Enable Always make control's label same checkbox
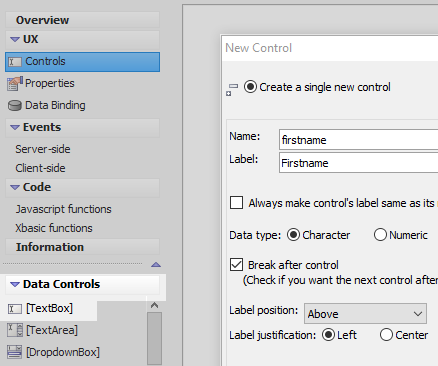The height and width of the screenshot is (366, 438). [236, 203]
